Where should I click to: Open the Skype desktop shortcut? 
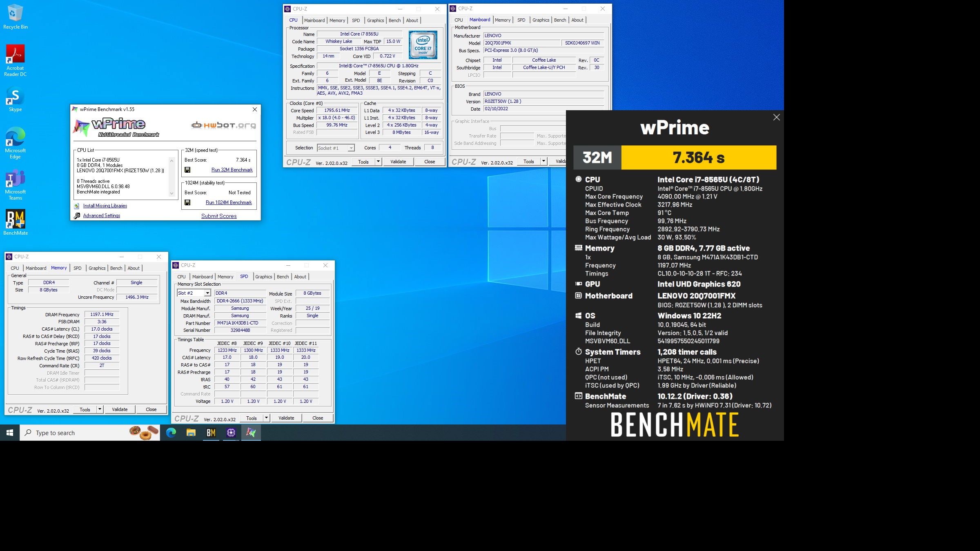[x=15, y=100]
